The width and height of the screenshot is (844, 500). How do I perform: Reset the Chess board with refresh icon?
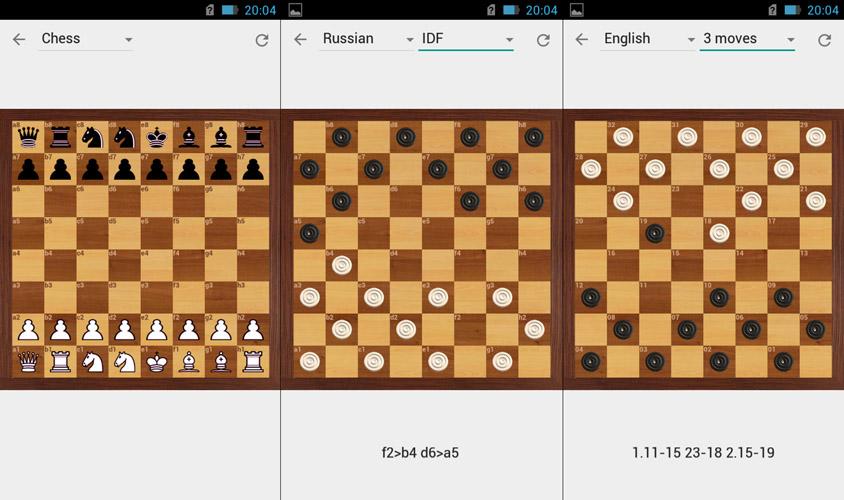point(262,40)
